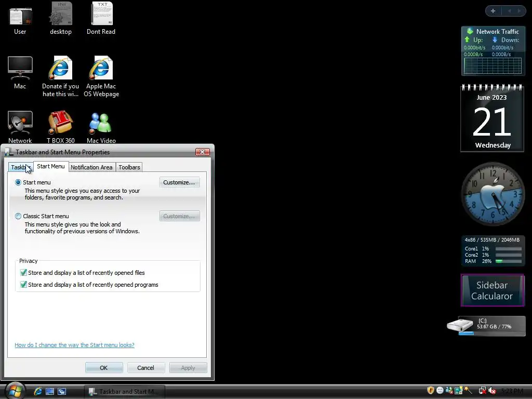
Task: Click Customize for Start menu
Action: 179,182
